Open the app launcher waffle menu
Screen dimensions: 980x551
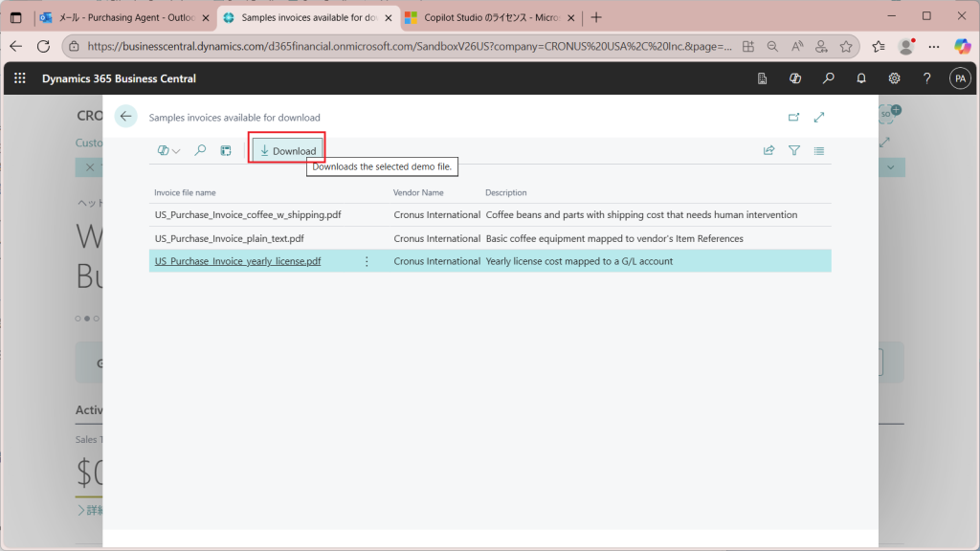coord(20,78)
